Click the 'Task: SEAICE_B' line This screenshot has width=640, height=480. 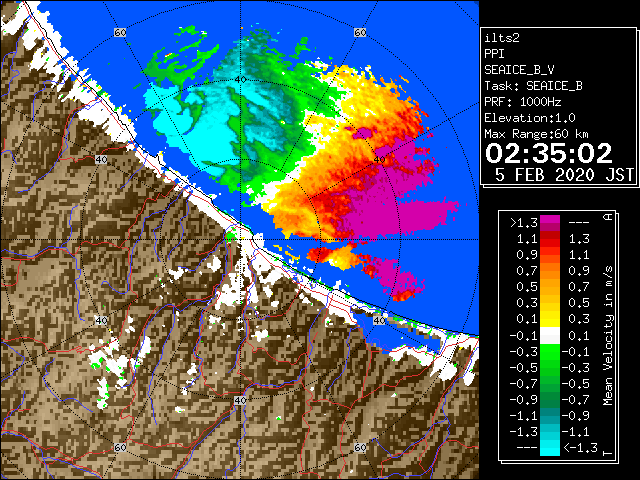pos(533,86)
